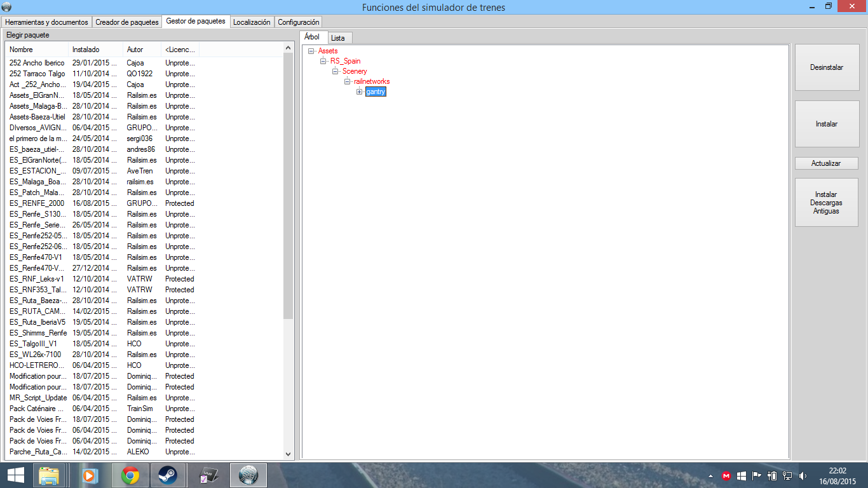Click the package list scroll-down arrow
868x488 pixels.
click(288, 454)
